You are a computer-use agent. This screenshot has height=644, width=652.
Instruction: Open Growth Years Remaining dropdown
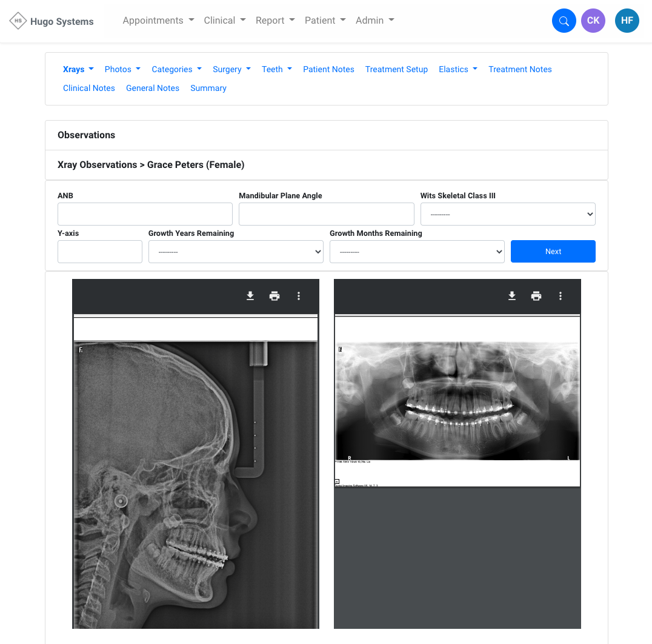(236, 252)
